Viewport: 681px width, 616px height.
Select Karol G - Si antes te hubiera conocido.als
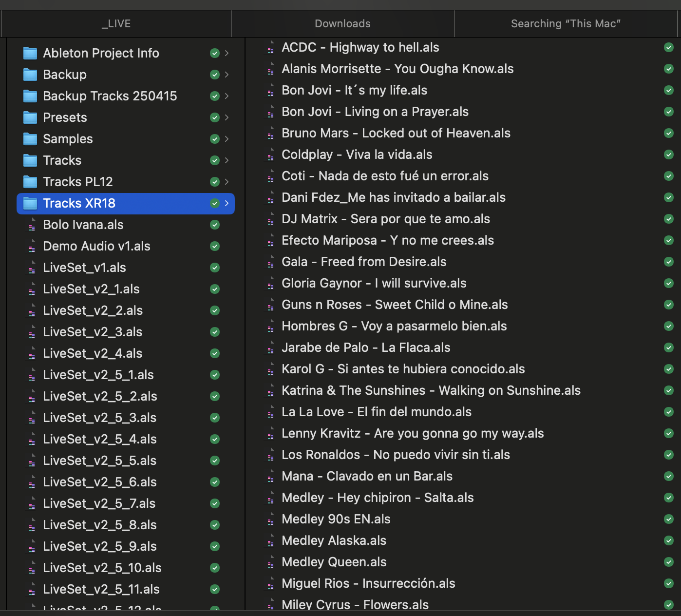tap(403, 369)
